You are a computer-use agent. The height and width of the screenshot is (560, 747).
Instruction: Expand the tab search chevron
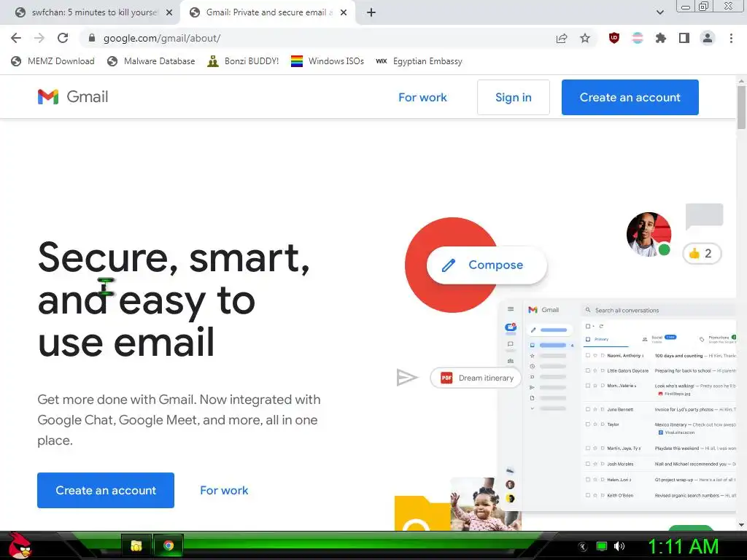tap(659, 12)
